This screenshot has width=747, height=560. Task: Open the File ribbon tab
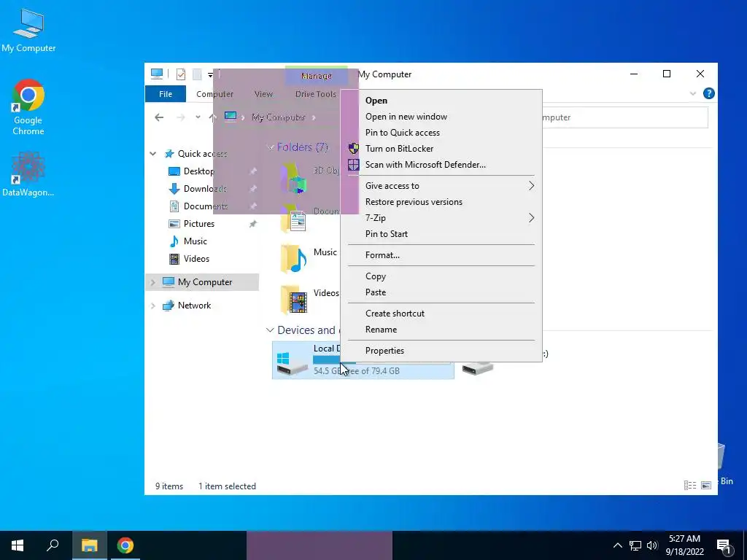(166, 94)
